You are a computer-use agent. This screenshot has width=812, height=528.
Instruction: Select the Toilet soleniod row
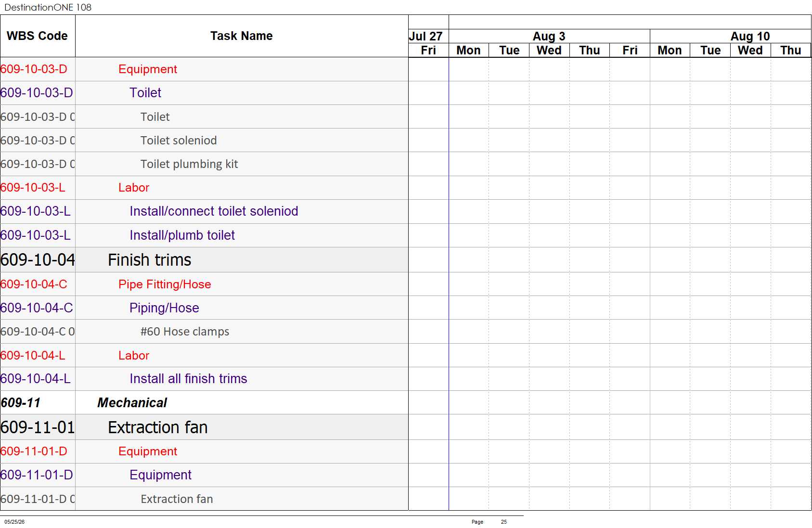204,140
